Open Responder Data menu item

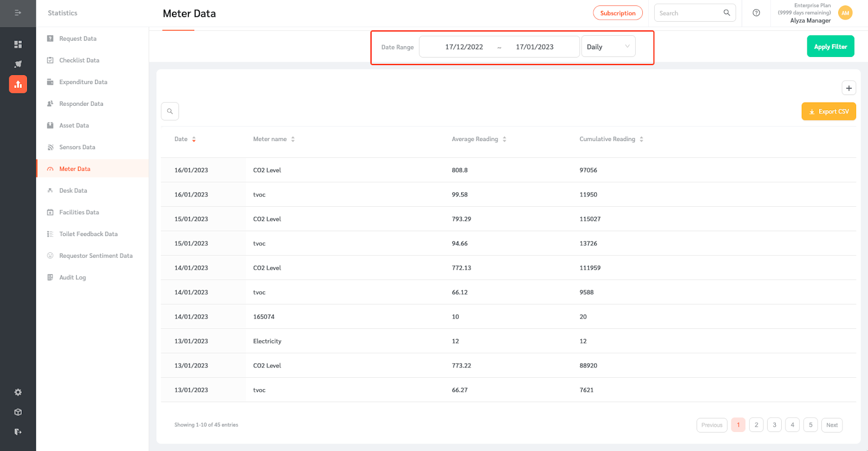81,104
